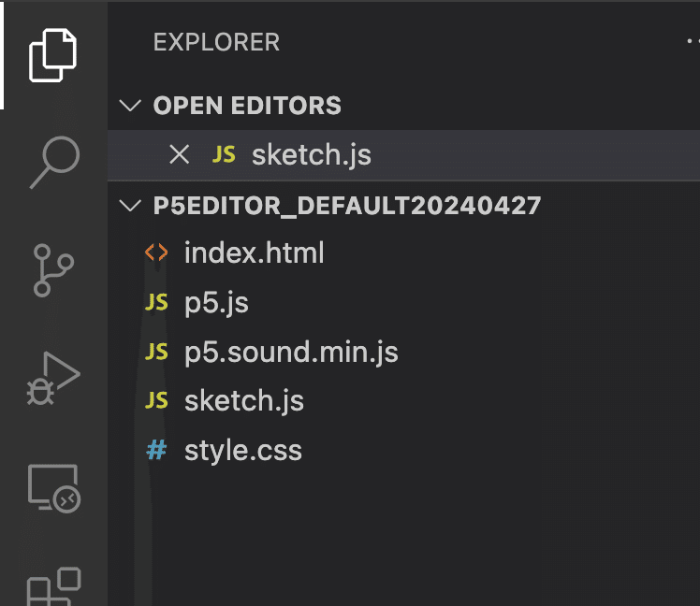The width and height of the screenshot is (700, 606).
Task: Open Explorer more actions ellipsis
Action: (693, 41)
